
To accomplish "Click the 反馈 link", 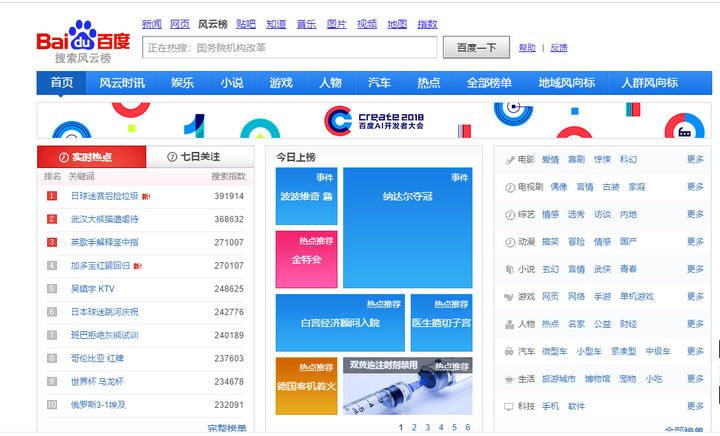I will (x=559, y=48).
